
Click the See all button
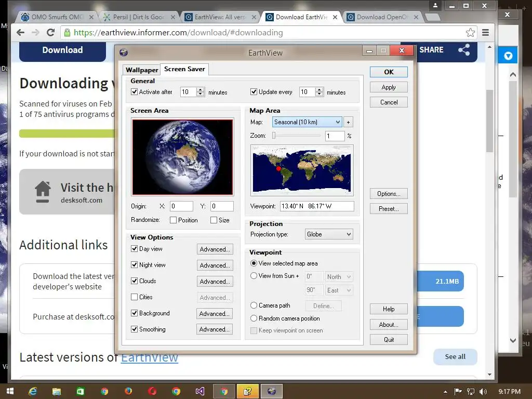pos(455,356)
